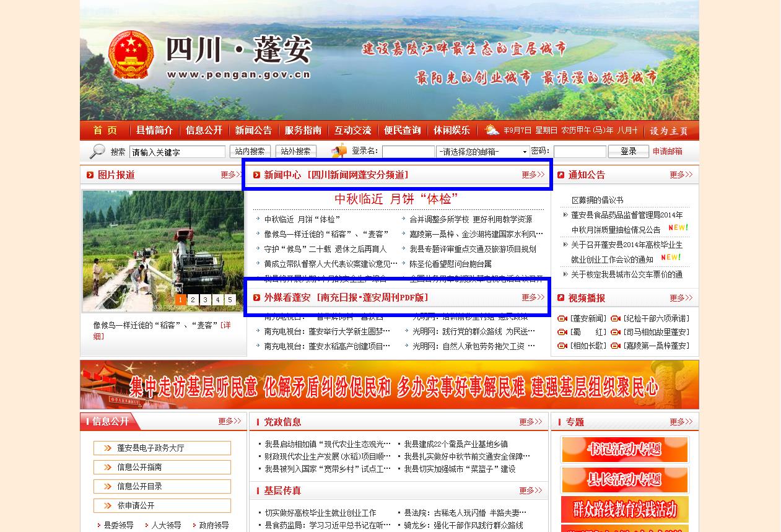Viewport: 781px width, 532px height.
Task: Open the 县情简介 navigation menu item
Action: (x=155, y=130)
